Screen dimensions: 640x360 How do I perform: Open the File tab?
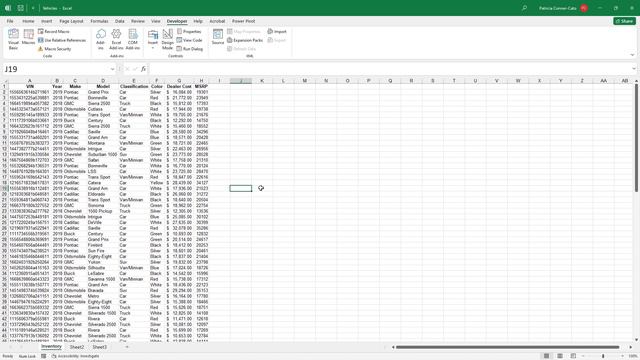click(x=10, y=21)
